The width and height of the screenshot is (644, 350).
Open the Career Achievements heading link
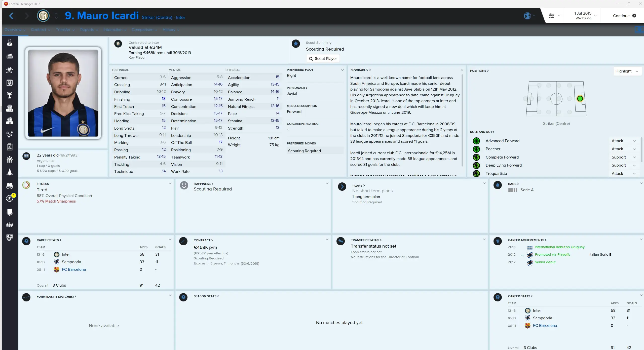[x=527, y=240]
